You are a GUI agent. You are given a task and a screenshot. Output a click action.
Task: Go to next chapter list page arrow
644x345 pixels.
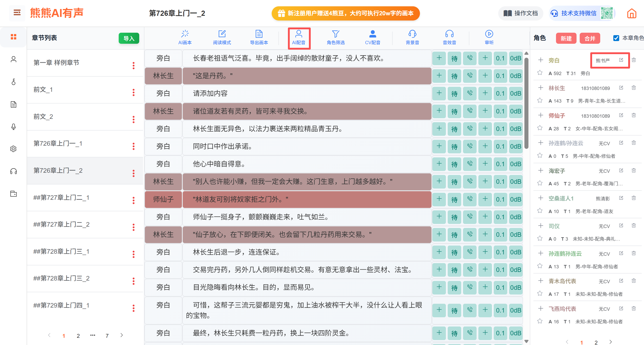[121, 335]
